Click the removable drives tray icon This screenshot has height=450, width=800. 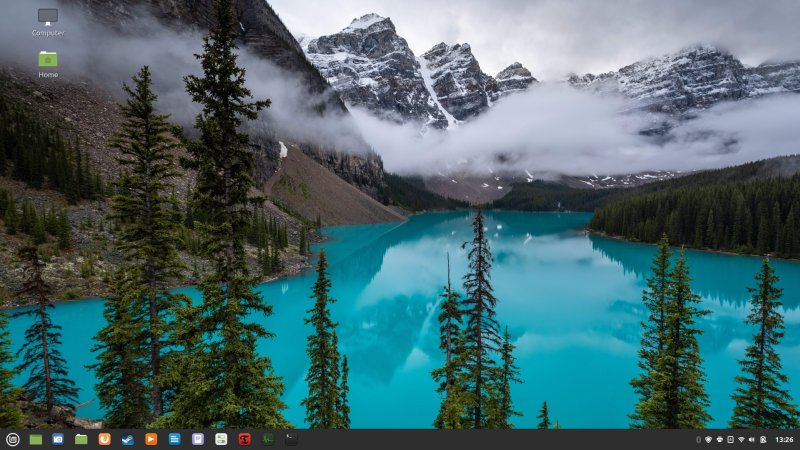point(730,440)
